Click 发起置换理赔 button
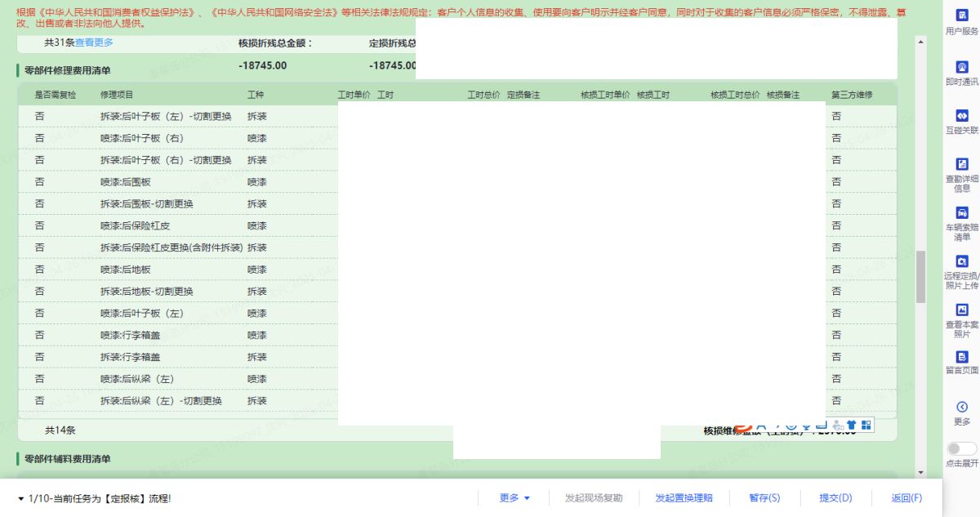The height and width of the screenshot is (517, 980). click(684, 498)
